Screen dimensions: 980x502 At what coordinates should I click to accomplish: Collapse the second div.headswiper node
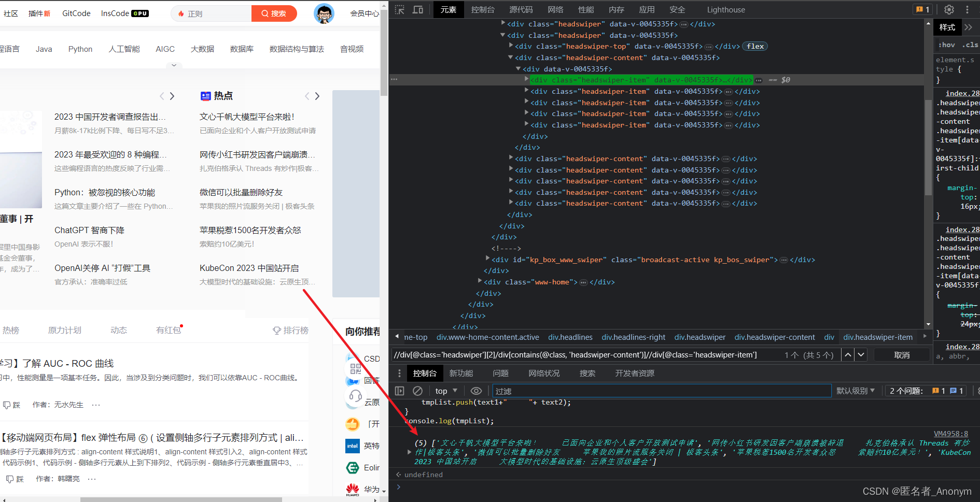pos(503,35)
